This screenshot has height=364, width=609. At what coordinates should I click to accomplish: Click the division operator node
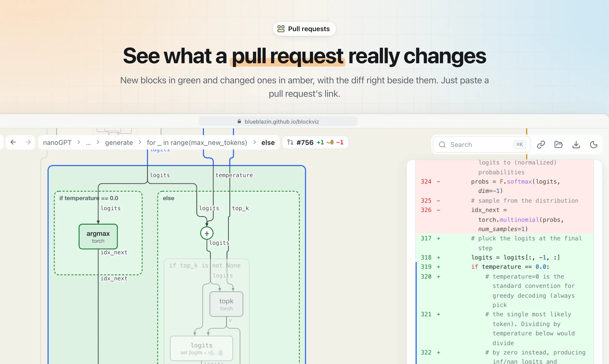(x=207, y=233)
